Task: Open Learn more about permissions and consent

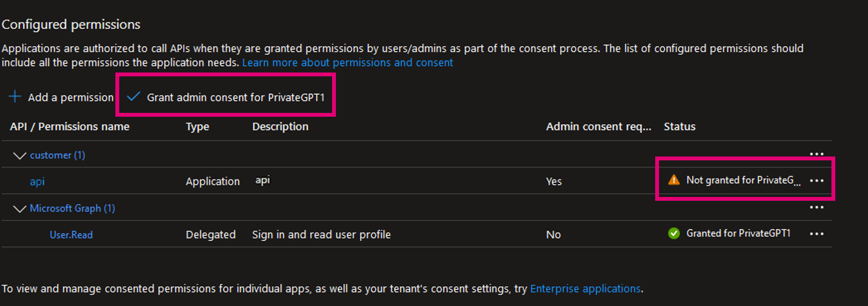Action: (x=347, y=63)
